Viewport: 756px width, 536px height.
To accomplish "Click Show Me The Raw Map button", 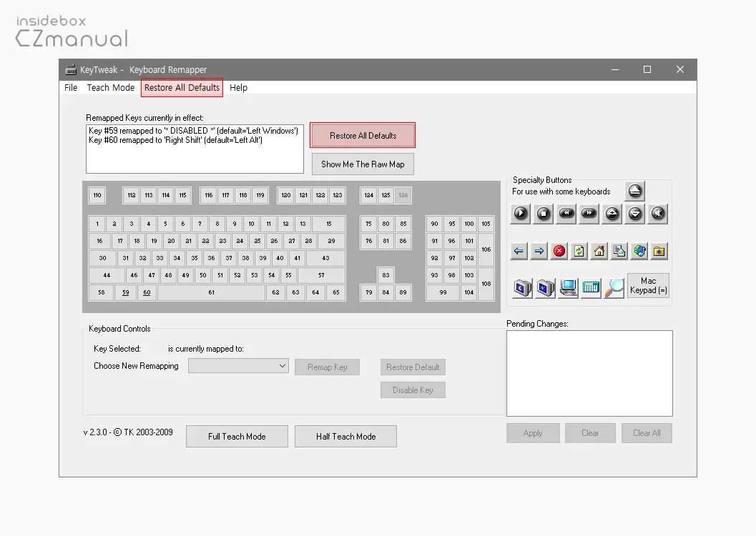I will [363, 164].
